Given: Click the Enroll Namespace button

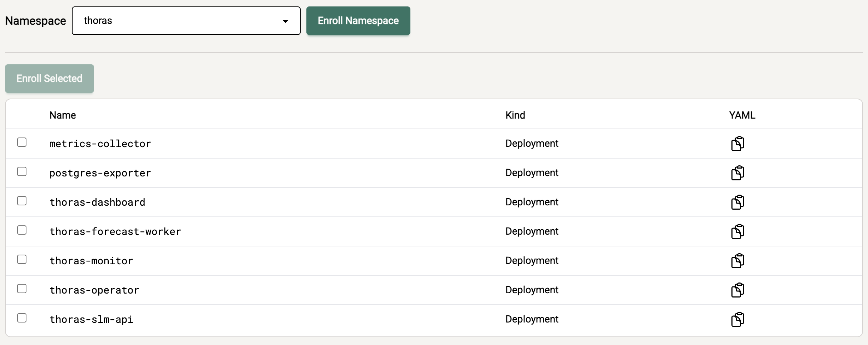Looking at the screenshot, I should pyautogui.click(x=358, y=21).
